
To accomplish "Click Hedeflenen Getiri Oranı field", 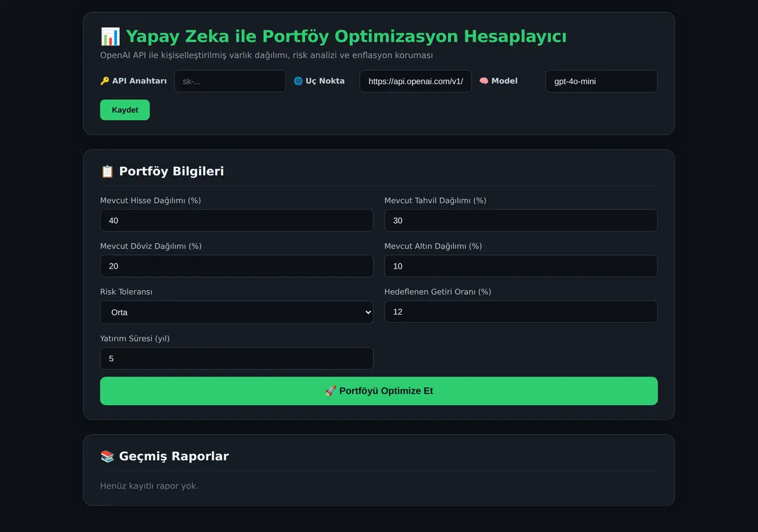I will tap(521, 311).
